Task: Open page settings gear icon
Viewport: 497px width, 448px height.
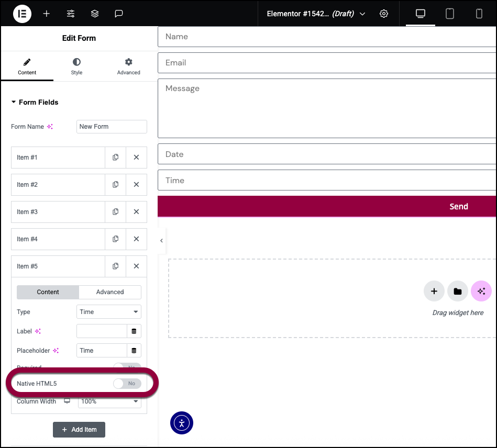Action: coord(384,14)
